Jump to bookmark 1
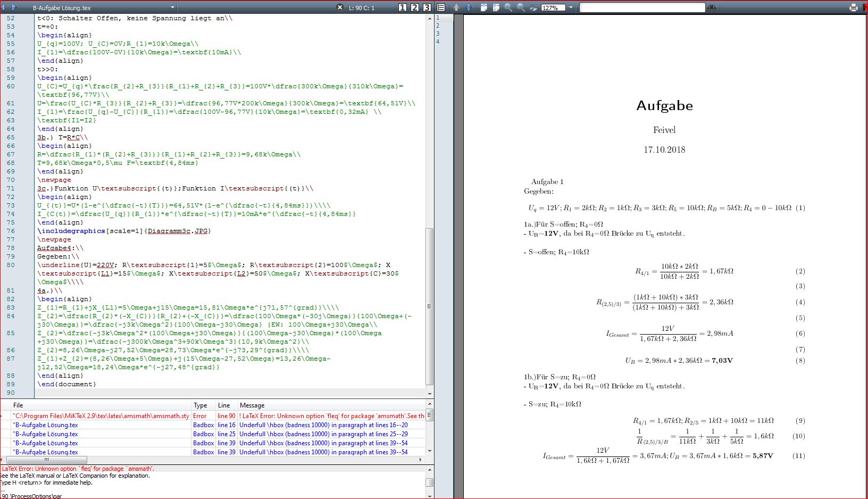The image size is (868, 499). tap(403, 7)
